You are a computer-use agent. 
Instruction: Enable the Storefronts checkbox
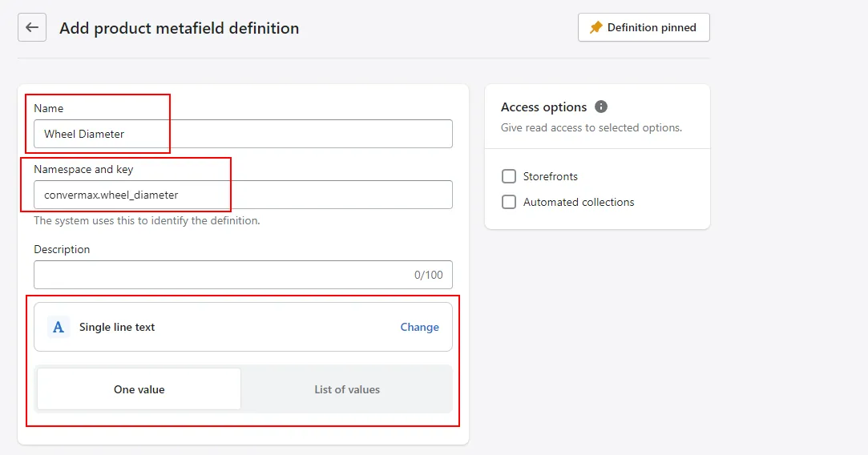[509, 176]
